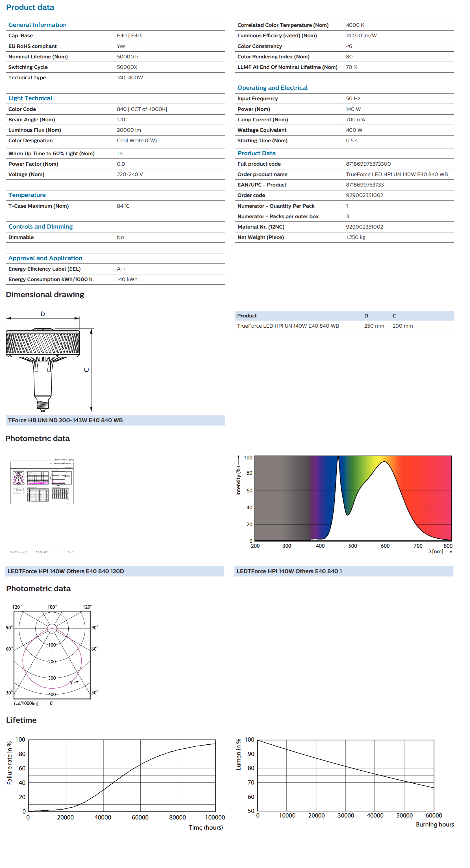Select the "Time (hours)" axis label
Screen dimensions: 470x868
(206, 828)
